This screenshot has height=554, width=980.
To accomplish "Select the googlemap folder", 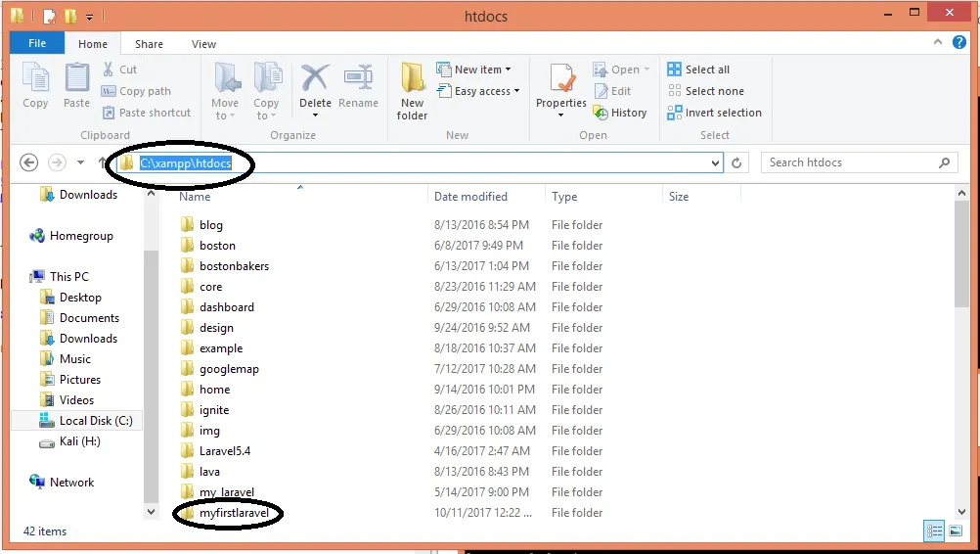I will coord(229,369).
